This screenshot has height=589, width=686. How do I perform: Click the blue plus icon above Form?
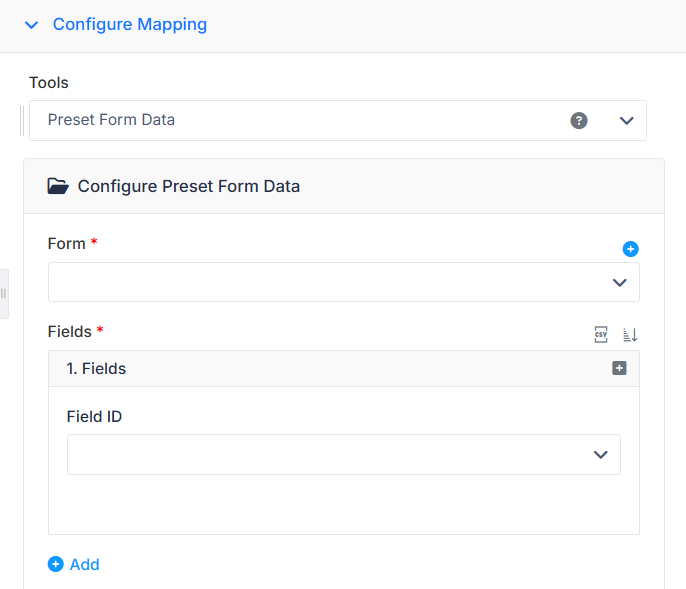click(630, 249)
